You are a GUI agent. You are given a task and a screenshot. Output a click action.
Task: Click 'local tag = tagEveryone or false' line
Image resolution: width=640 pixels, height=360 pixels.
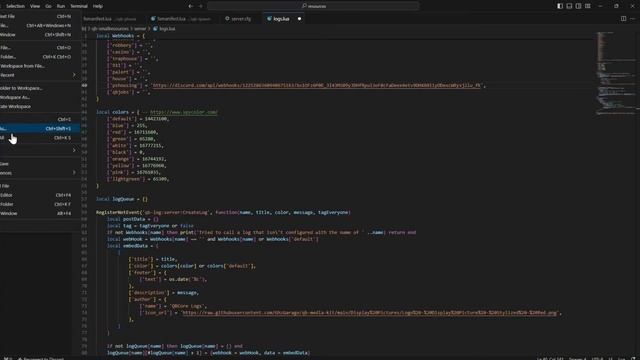coord(150,226)
